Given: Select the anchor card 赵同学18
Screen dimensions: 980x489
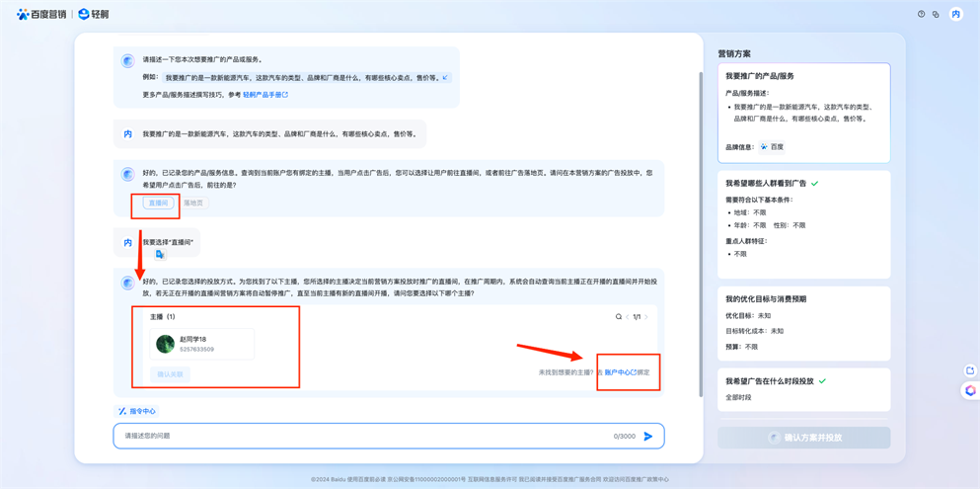Looking at the screenshot, I should [202, 344].
